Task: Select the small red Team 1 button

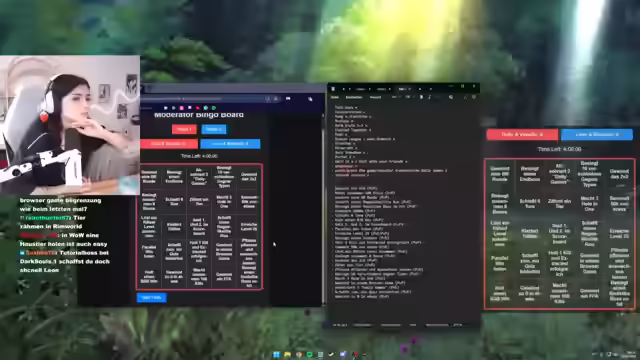Action: click(x=184, y=129)
